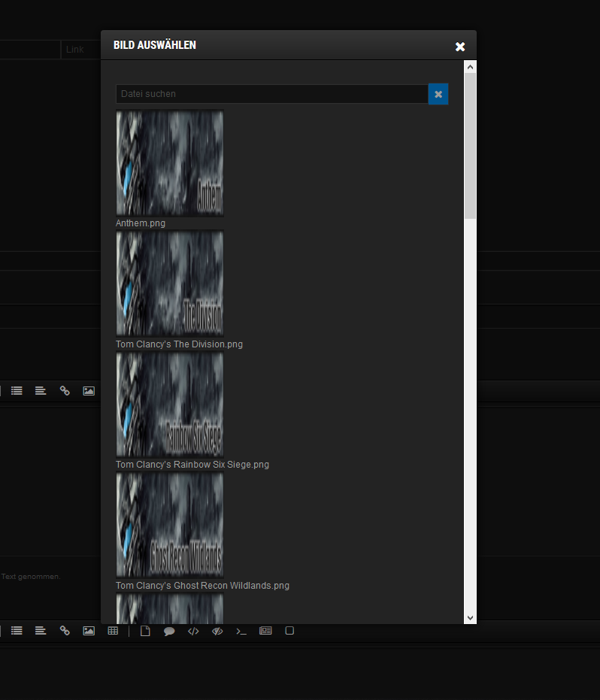Click the empty square icon in toolbar
Image resolution: width=600 pixels, height=700 pixels.
pos(289,632)
